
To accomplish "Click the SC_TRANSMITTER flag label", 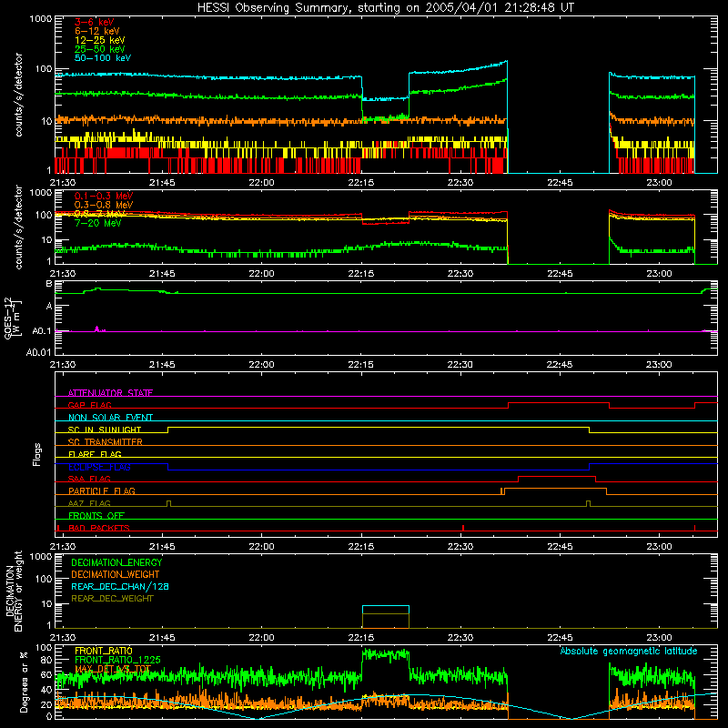I will click(x=106, y=441).
